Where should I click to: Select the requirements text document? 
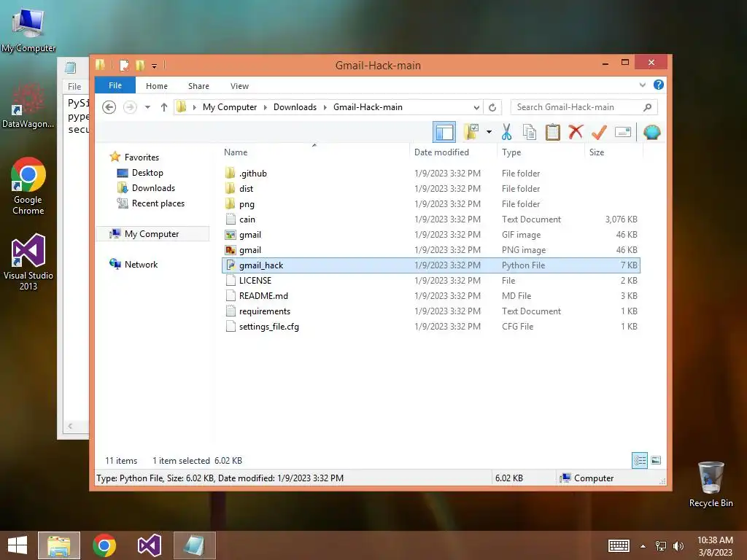pyautogui.click(x=430, y=311)
